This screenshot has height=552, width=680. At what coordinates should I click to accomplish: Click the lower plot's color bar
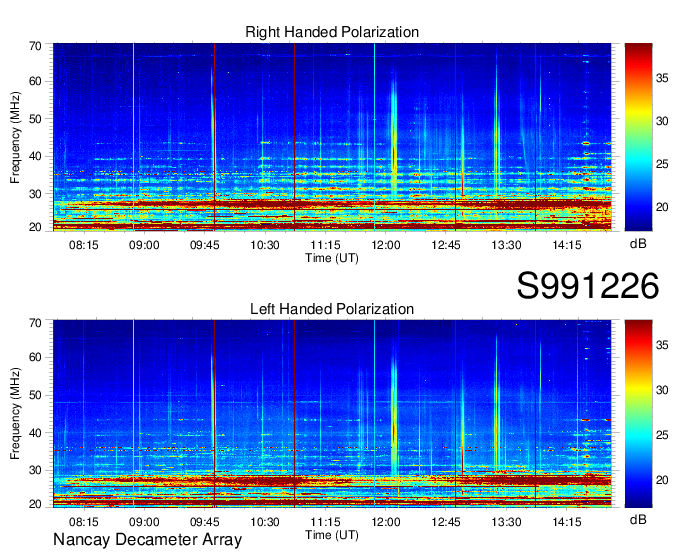point(638,414)
